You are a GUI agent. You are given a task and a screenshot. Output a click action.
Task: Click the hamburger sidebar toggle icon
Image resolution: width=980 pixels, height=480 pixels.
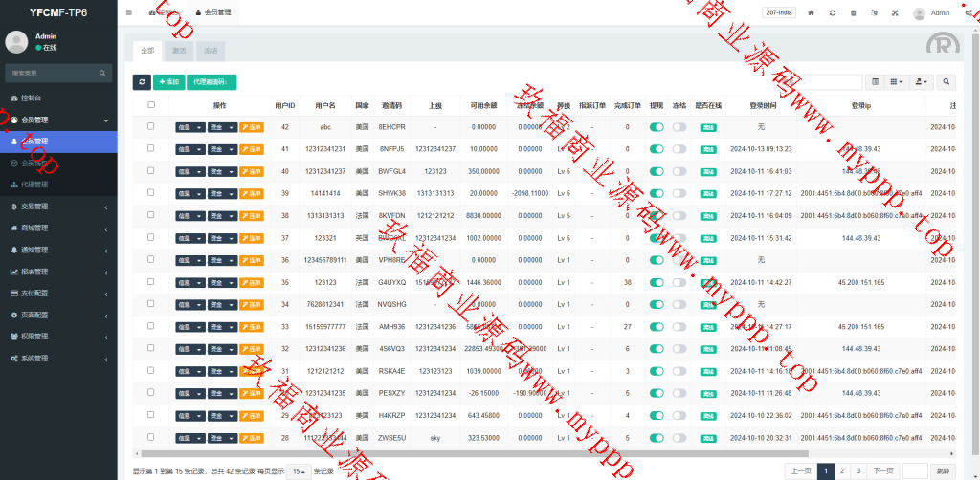(x=129, y=13)
